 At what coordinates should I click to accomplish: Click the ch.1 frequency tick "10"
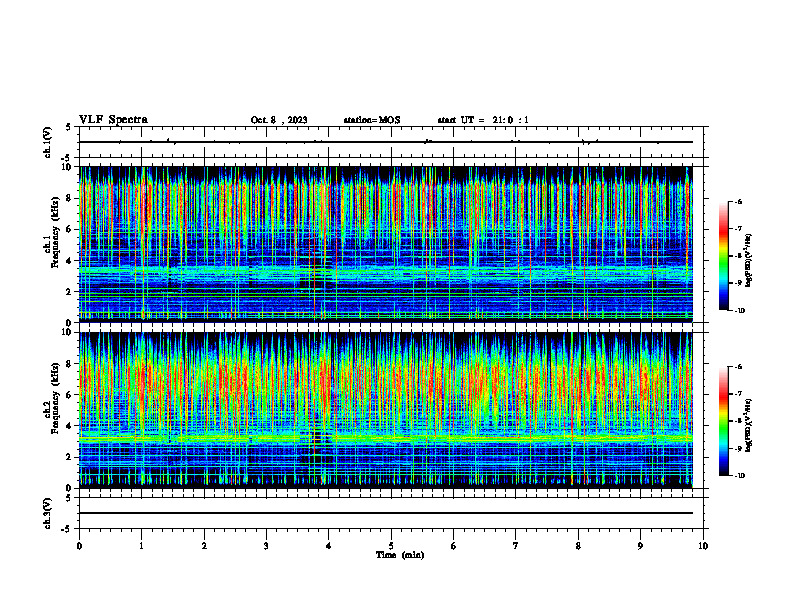click(x=68, y=168)
